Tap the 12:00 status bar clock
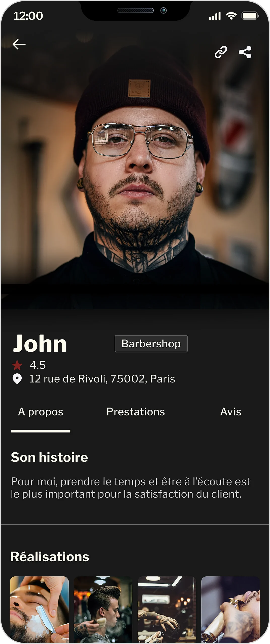 (x=28, y=16)
